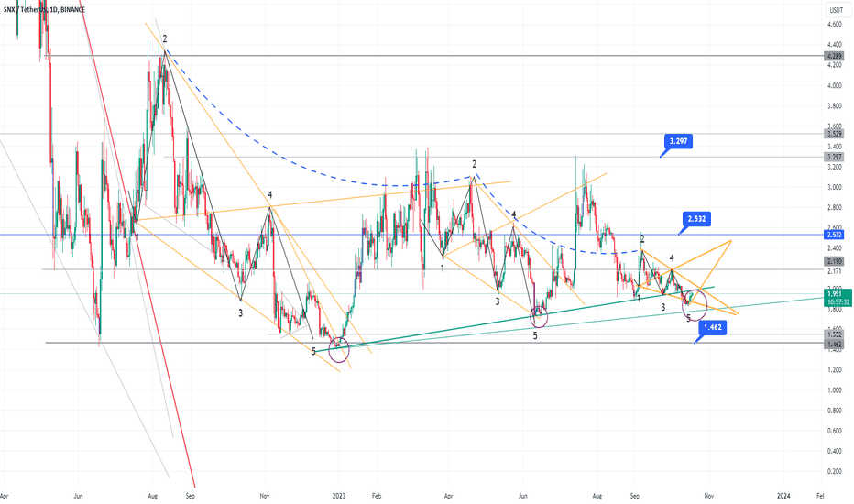This screenshot has height=504, width=854.
Task: Select the 1.552 price axis label
Action: 834,334
